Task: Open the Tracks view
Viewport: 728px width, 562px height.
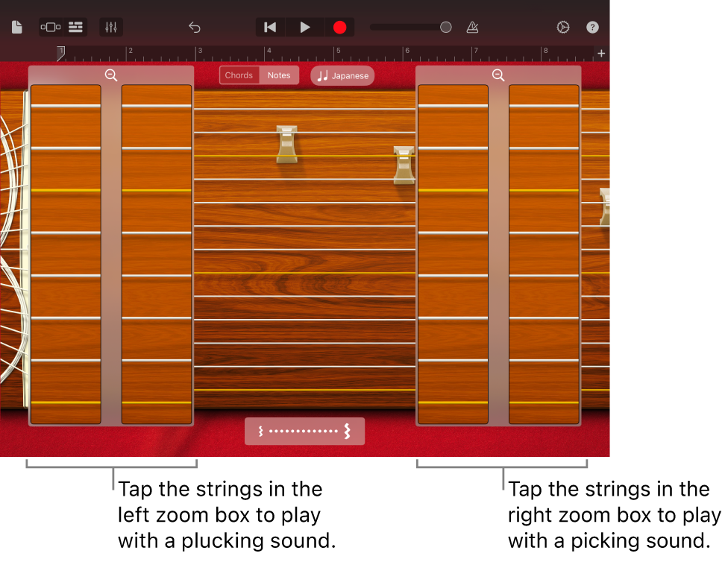Action: tap(77, 27)
